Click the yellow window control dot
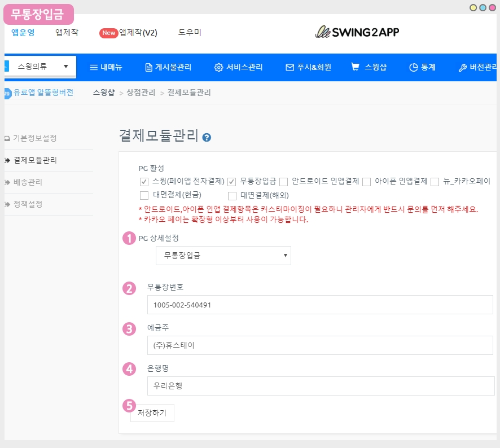 473,8
